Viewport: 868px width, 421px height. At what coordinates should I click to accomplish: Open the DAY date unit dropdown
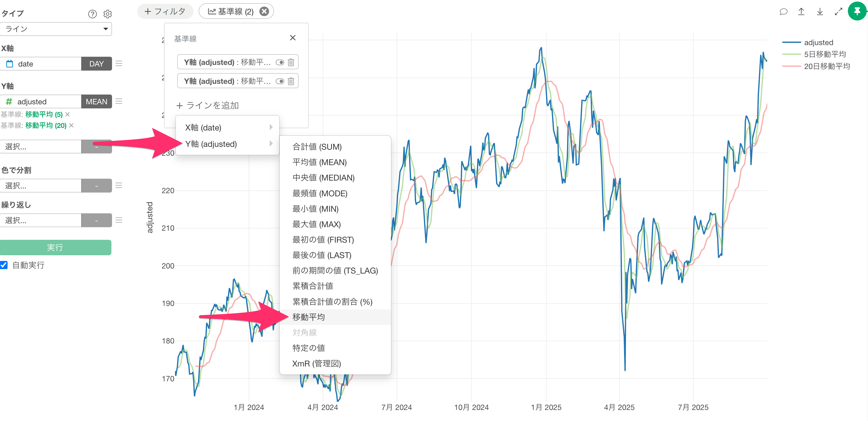96,64
